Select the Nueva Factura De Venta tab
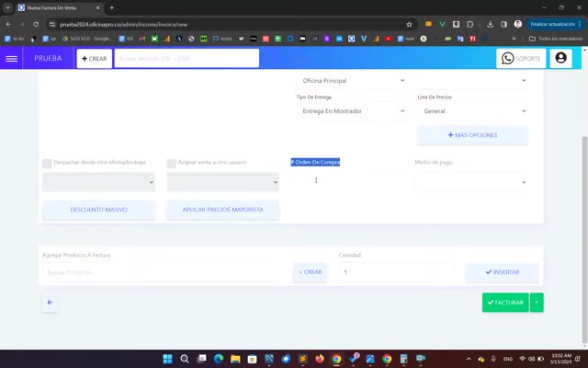The image size is (588, 368). pyautogui.click(x=60, y=7)
